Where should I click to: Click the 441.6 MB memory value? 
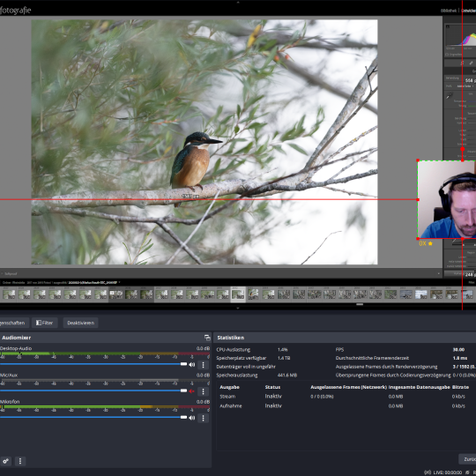[286, 376]
